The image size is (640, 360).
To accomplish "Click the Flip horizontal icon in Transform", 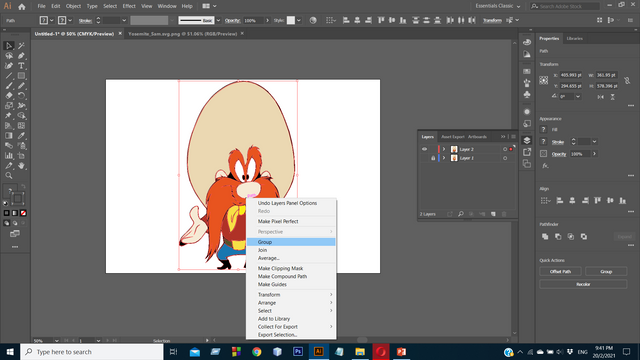I will click(x=600, y=97).
